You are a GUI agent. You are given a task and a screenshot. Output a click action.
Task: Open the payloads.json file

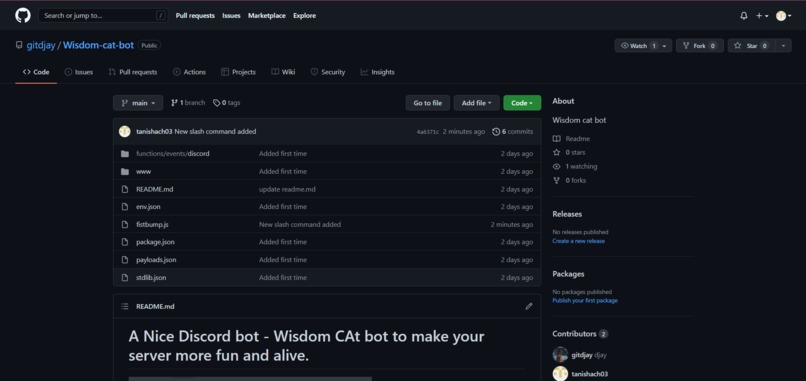click(x=156, y=260)
